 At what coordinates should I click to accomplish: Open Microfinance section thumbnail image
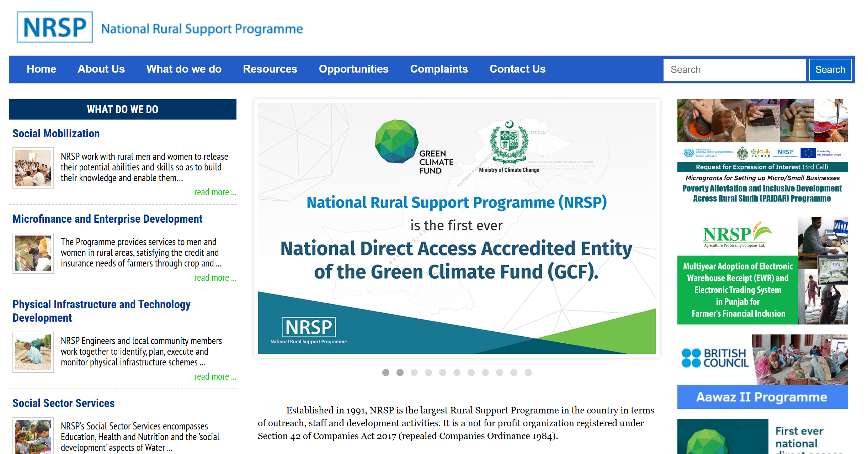[x=33, y=253]
